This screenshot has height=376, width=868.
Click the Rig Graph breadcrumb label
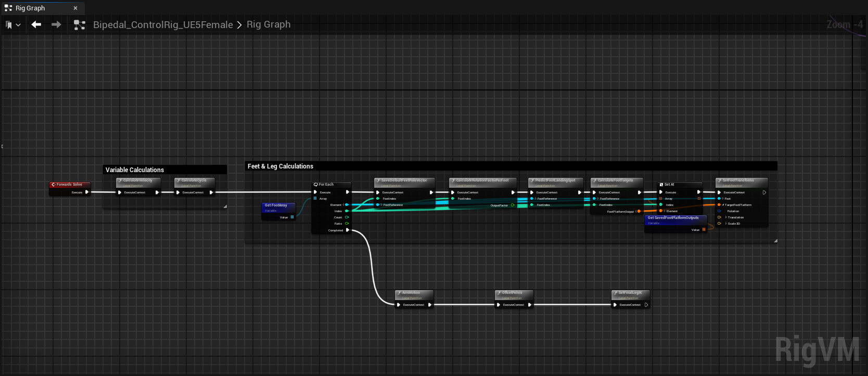pos(269,24)
